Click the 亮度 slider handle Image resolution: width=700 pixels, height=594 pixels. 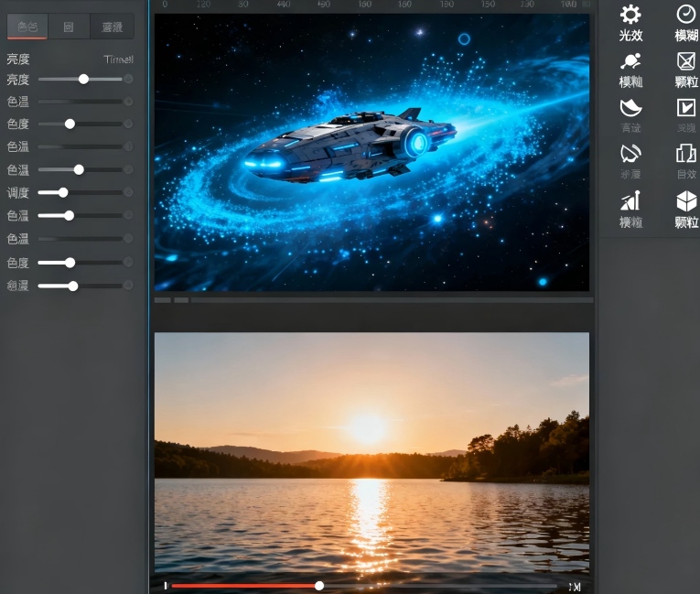[x=84, y=79]
